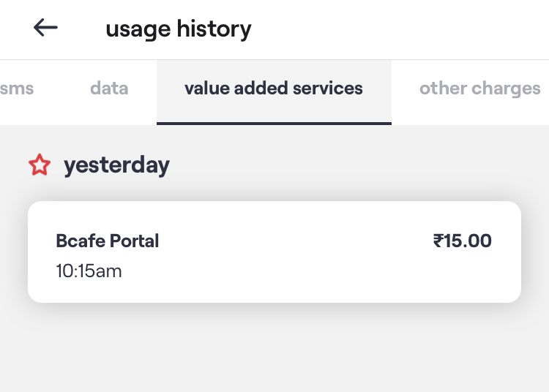Click the rupee symbol in the charge amount

[438, 241]
